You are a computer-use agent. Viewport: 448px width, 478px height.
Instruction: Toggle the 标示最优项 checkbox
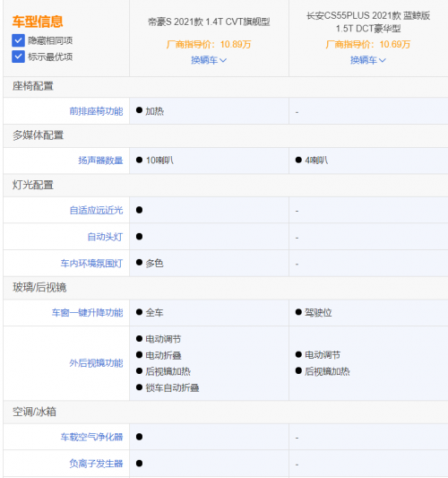[x=18, y=56]
